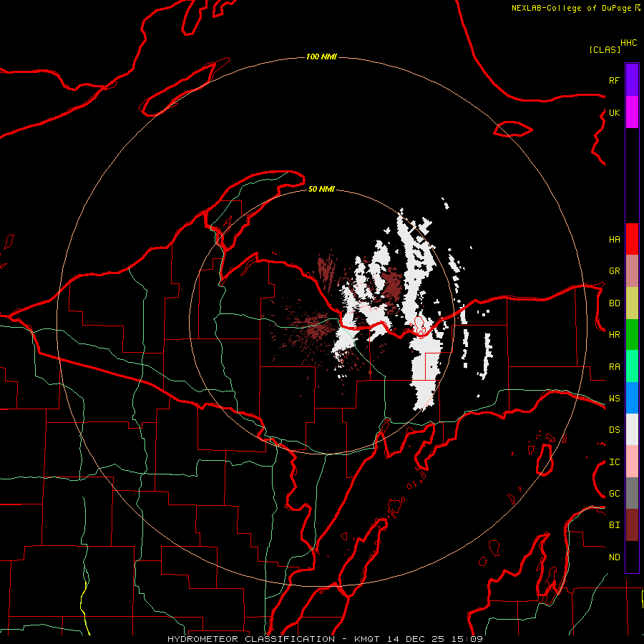Click the 'RA' legend label
This screenshot has width=644, height=644.
(x=614, y=367)
